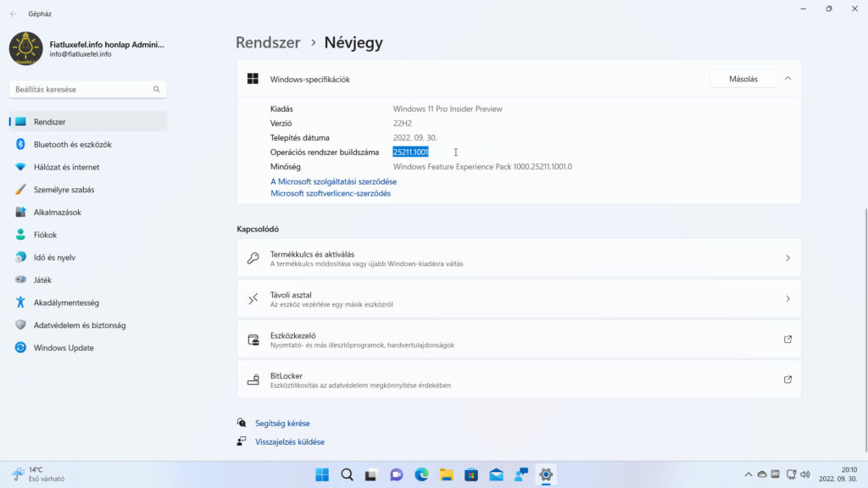Click the volume icon in the system tray
The image size is (868, 488).
805,474
